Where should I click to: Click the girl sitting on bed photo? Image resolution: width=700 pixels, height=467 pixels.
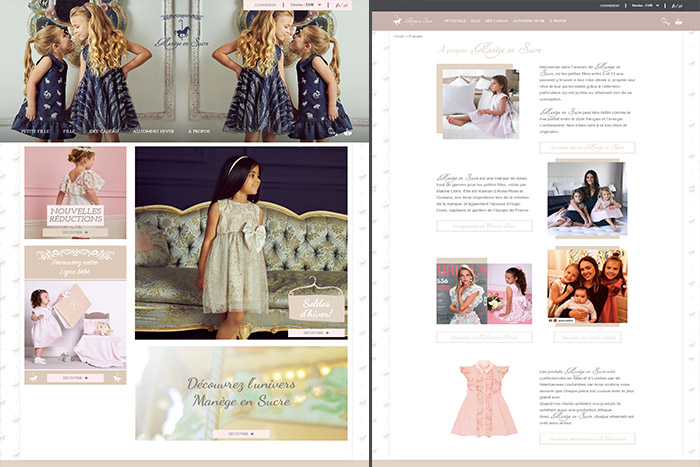[x=481, y=104]
